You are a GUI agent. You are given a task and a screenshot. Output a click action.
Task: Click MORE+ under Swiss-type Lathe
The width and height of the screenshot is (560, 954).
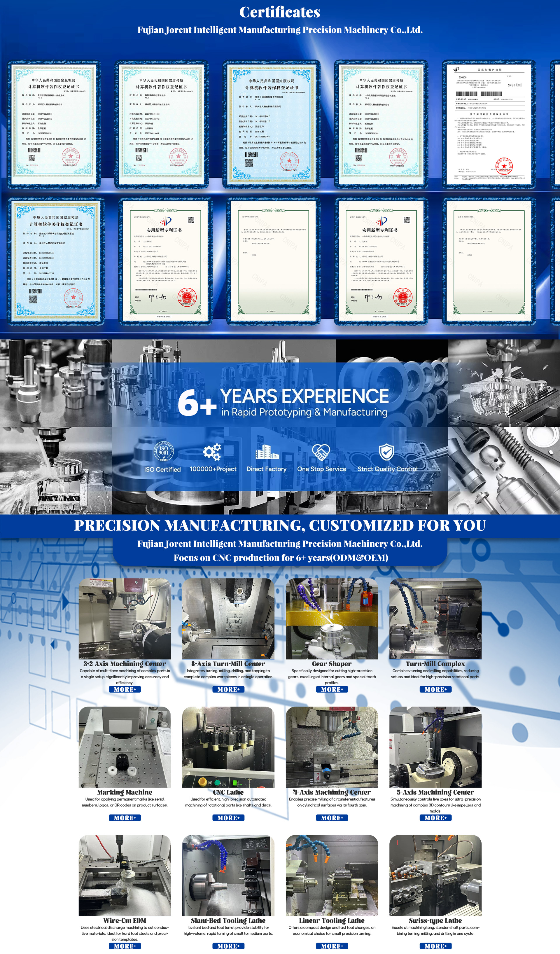[x=435, y=946]
